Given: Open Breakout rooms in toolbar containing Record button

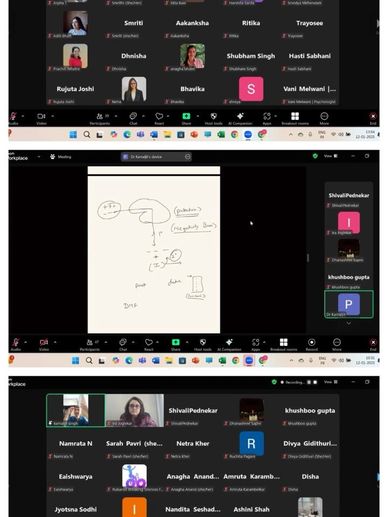Looking at the screenshot, I should point(284,344).
